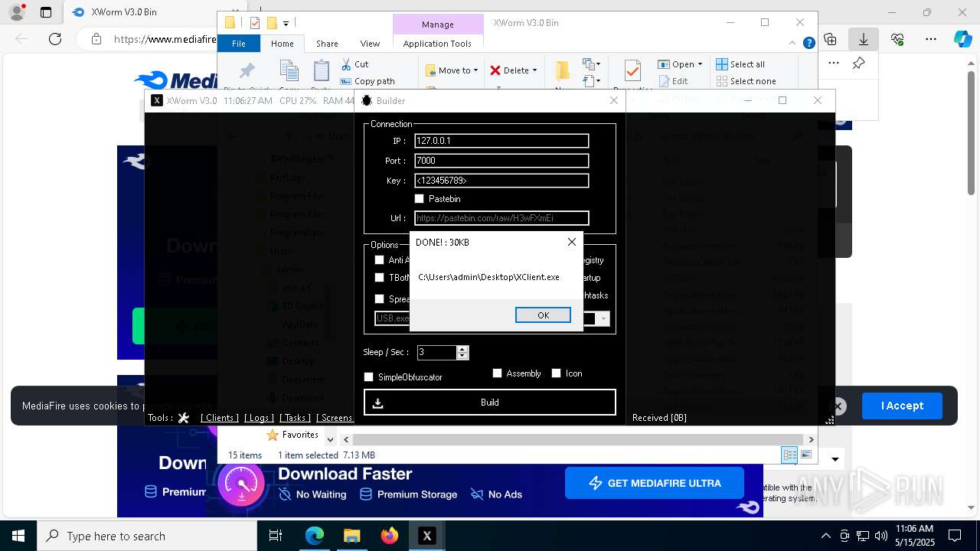The image size is (980, 551).
Task: Click Select none in the Explorer ribbon
Action: click(746, 81)
